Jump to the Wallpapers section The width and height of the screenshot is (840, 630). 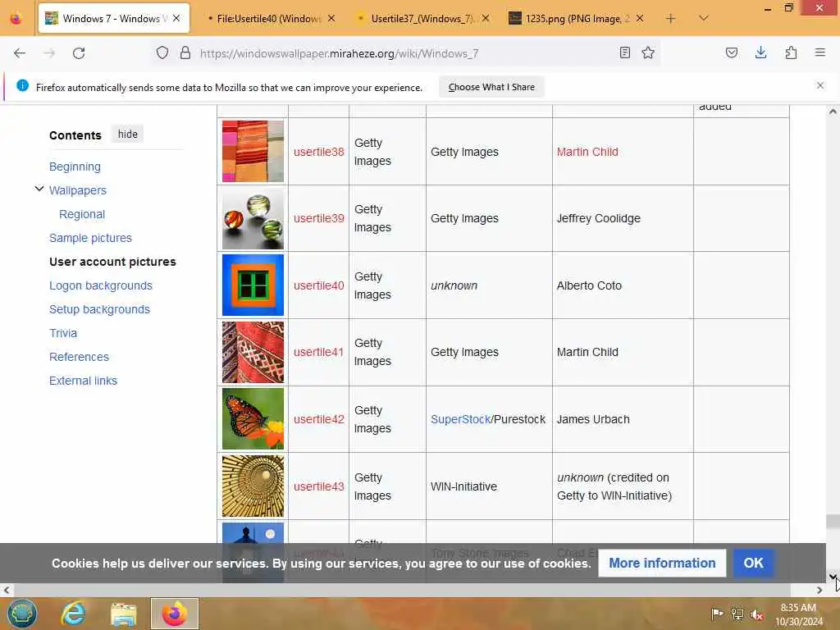78,190
